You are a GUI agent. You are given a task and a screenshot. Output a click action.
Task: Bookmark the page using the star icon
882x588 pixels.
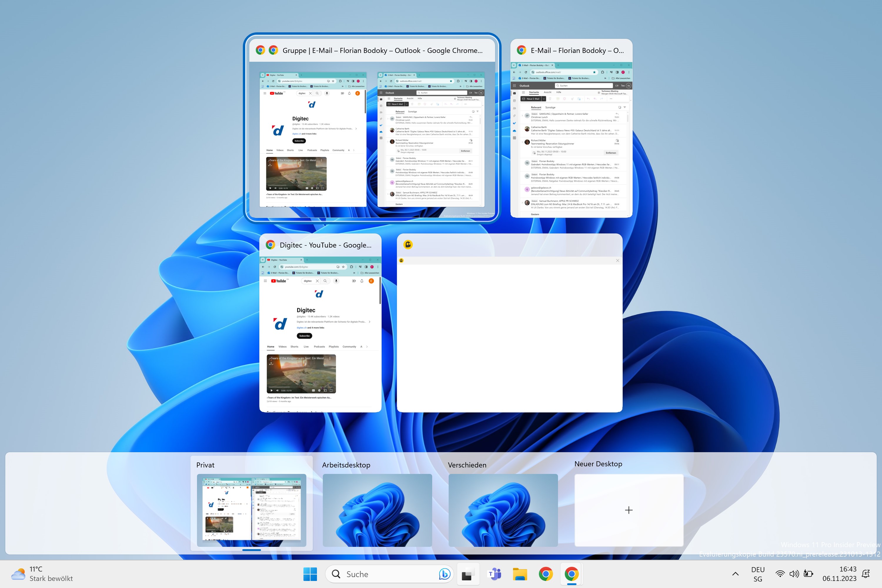click(343, 267)
